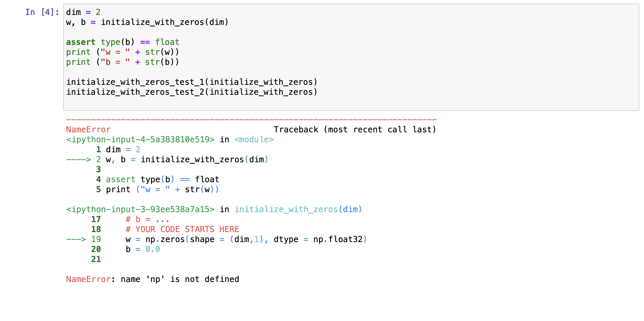Click the np.zeros line in traceback
The height and width of the screenshot is (321, 644).
click(x=246, y=239)
